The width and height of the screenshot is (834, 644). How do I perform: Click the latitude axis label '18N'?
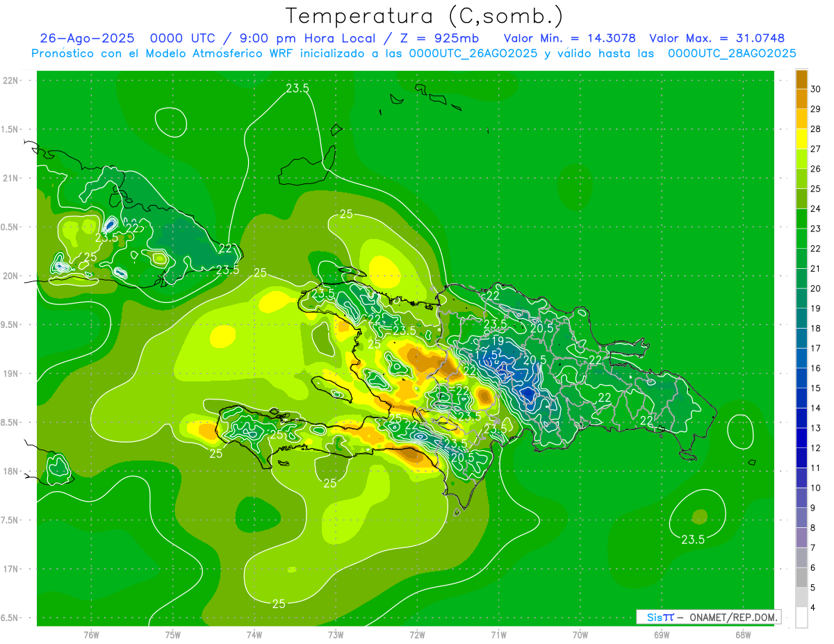pos(12,471)
